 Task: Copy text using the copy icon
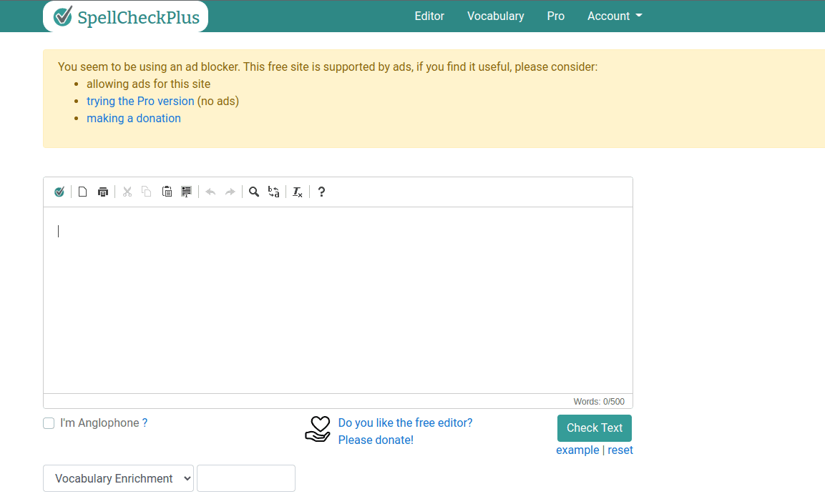[x=147, y=192]
